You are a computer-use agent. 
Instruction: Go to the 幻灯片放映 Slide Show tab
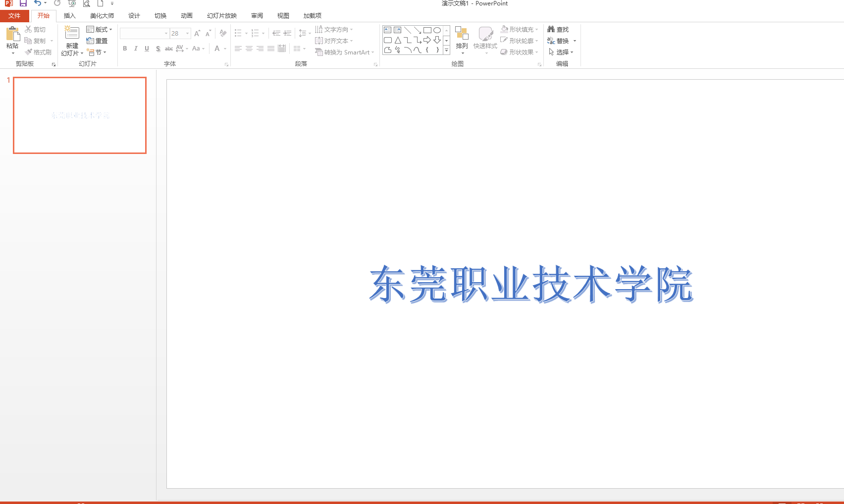(x=222, y=16)
